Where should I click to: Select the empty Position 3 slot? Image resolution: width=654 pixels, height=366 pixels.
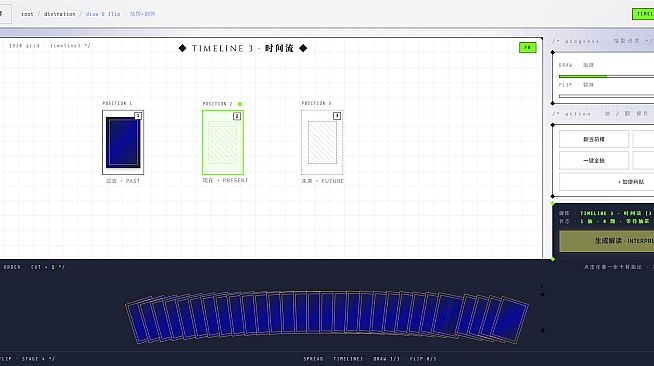pyautogui.click(x=322, y=143)
